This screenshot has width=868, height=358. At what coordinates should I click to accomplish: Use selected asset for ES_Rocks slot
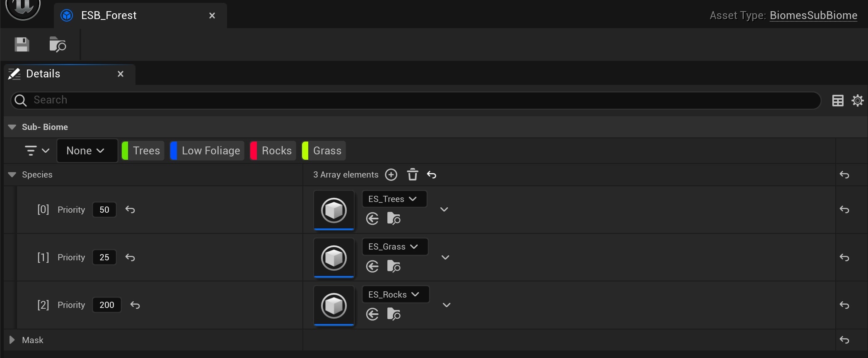click(372, 314)
